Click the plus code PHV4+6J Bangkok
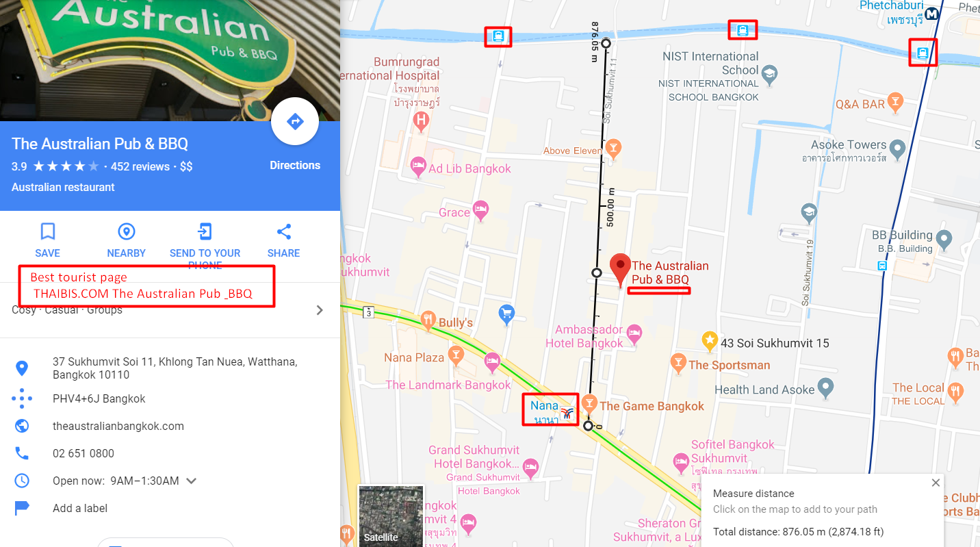Image resolution: width=980 pixels, height=547 pixels. (99, 398)
